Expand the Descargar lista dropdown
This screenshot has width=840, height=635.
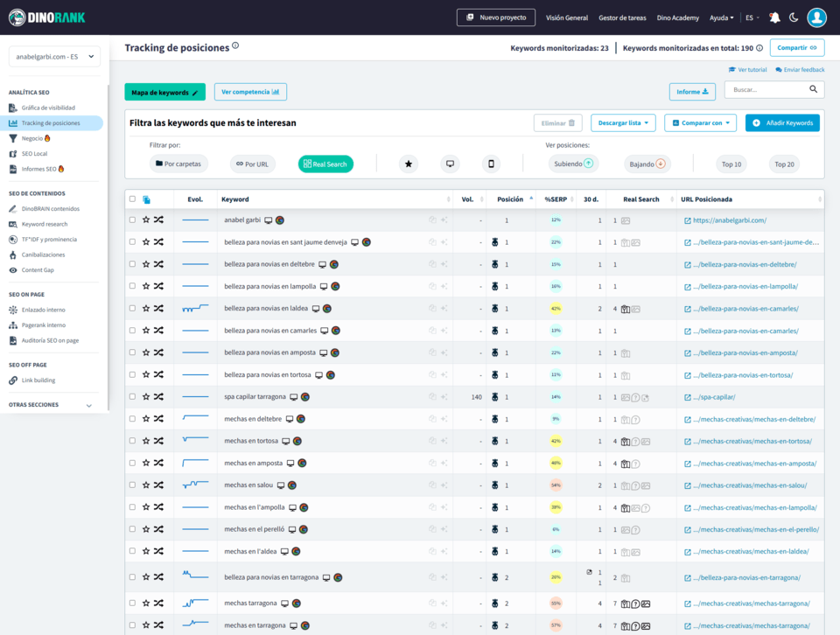click(x=623, y=123)
